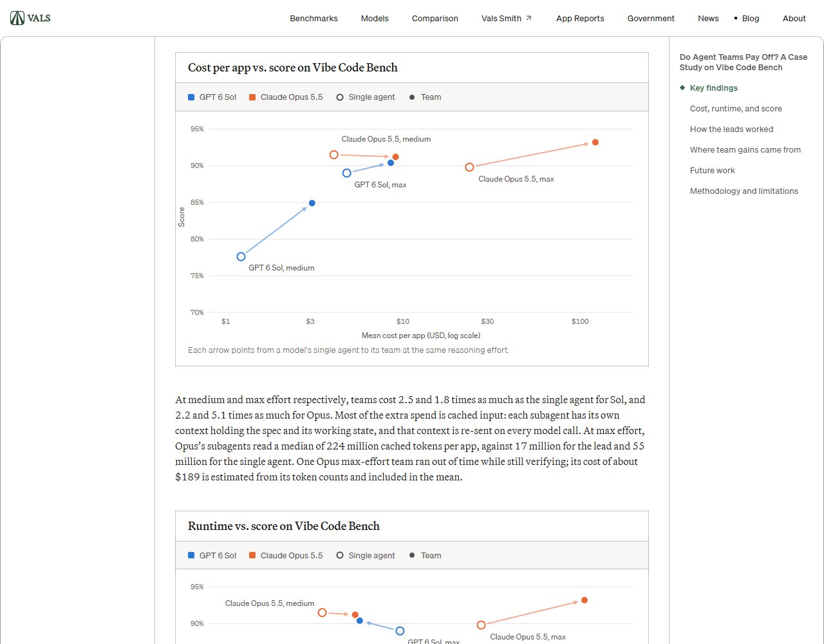Click the 'GPT 6 Sol, medium' chart label

click(281, 268)
